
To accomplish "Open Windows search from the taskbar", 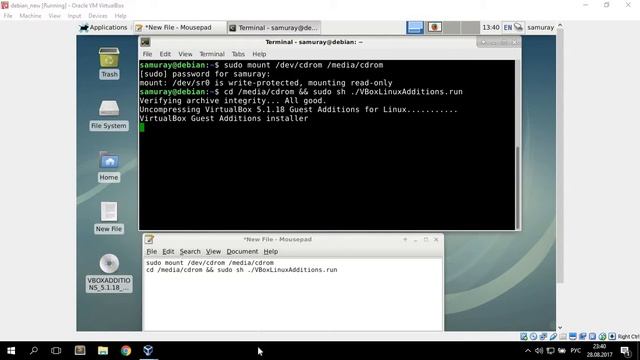I will pyautogui.click(x=34, y=351).
